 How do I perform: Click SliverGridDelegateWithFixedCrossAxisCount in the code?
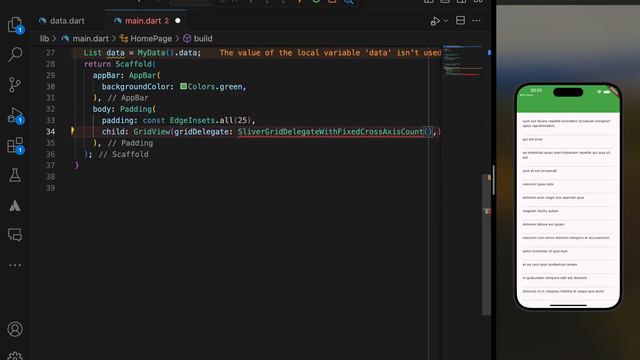[330, 131]
